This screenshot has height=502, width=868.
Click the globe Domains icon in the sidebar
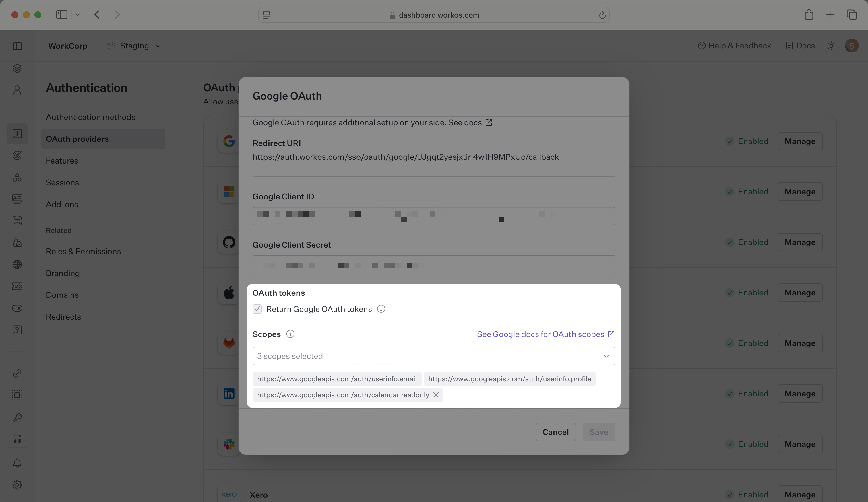pos(17,264)
